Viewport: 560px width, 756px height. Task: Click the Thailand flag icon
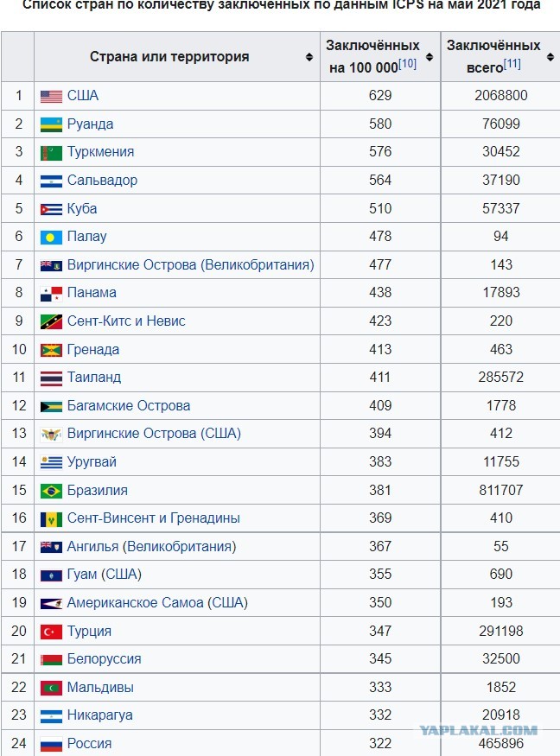(x=51, y=378)
